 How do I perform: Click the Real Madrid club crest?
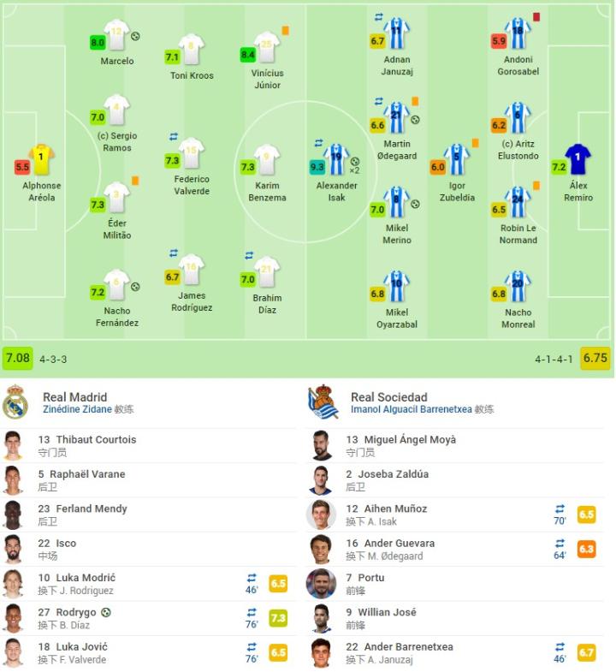point(15,402)
